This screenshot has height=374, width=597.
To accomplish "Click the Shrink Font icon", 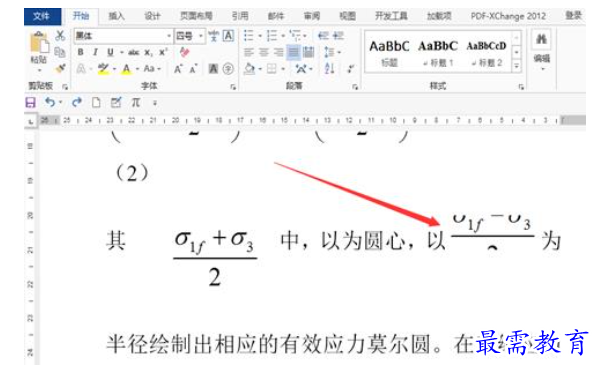I will pyautogui.click(x=193, y=69).
